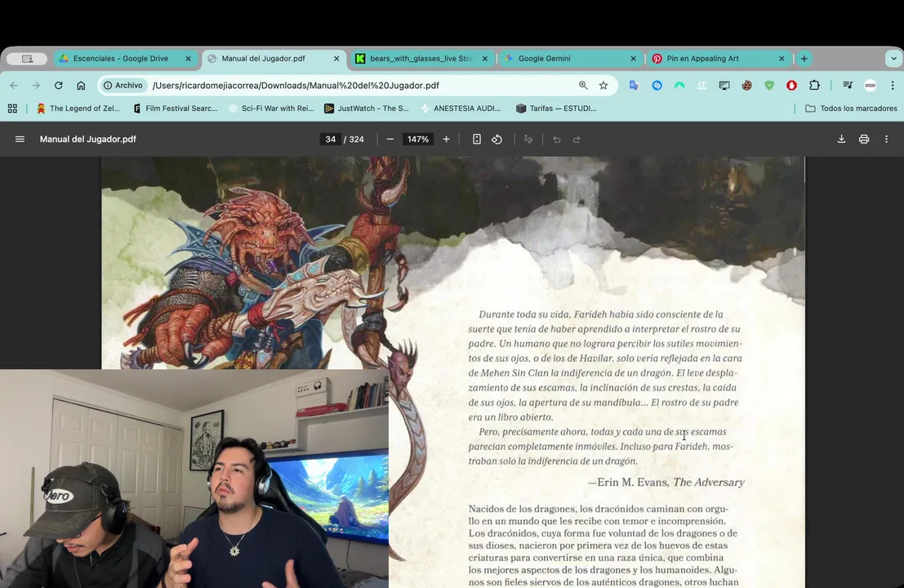Rotate the PDF counterclockwise
The width and height of the screenshot is (904, 588).
497,139
